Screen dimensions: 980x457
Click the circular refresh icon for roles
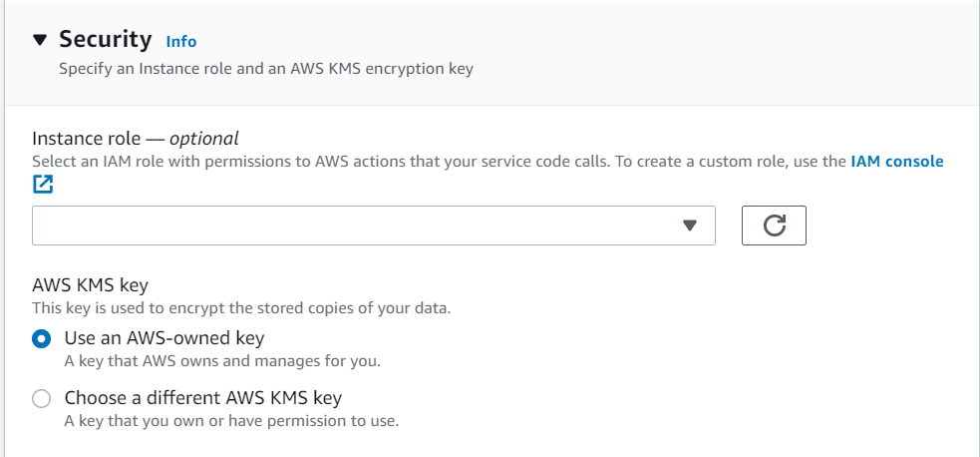coord(774,226)
